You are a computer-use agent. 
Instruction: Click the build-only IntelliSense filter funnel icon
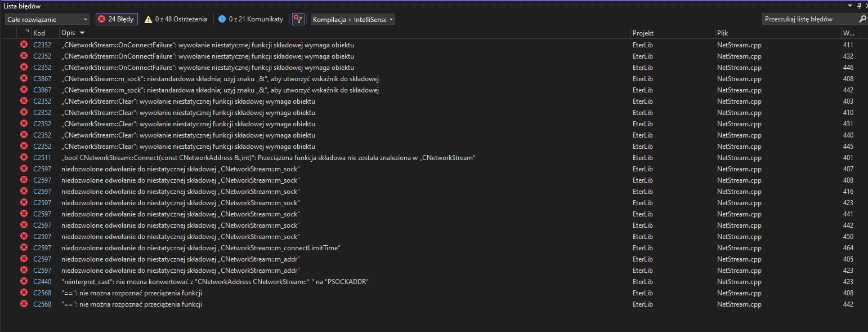(298, 19)
